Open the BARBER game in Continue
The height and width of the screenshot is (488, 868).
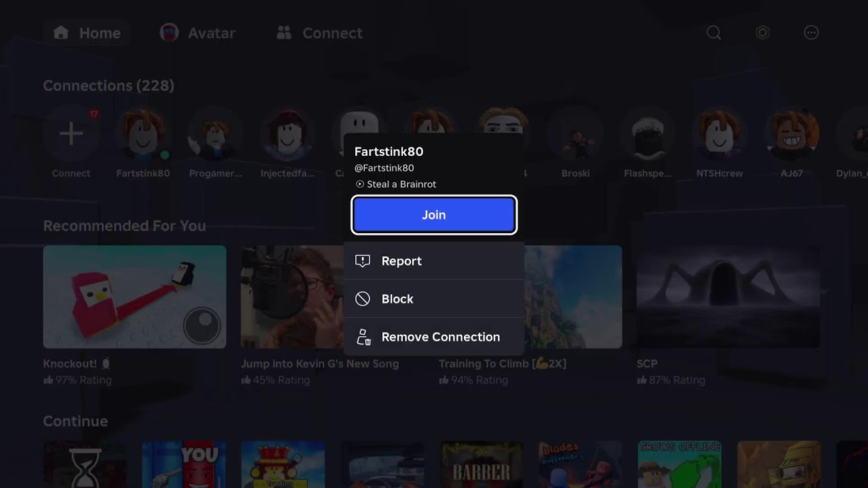coord(481,464)
